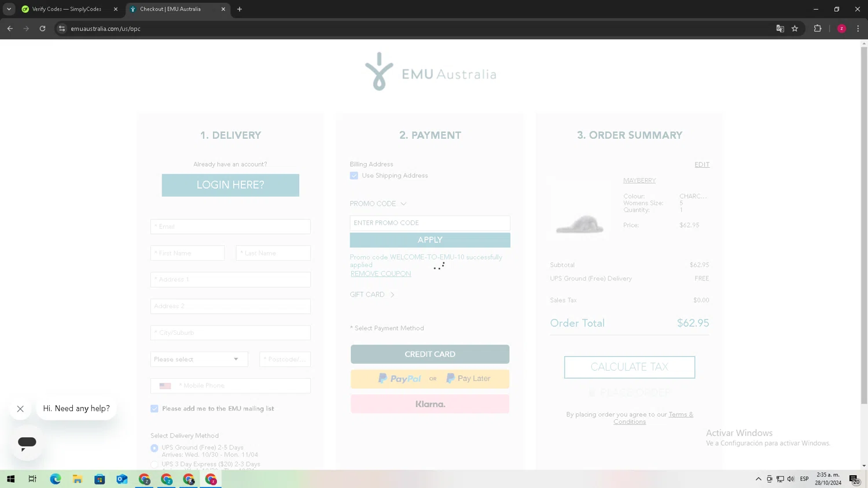Open the browser extensions menu
The width and height of the screenshot is (868, 488).
point(818,28)
